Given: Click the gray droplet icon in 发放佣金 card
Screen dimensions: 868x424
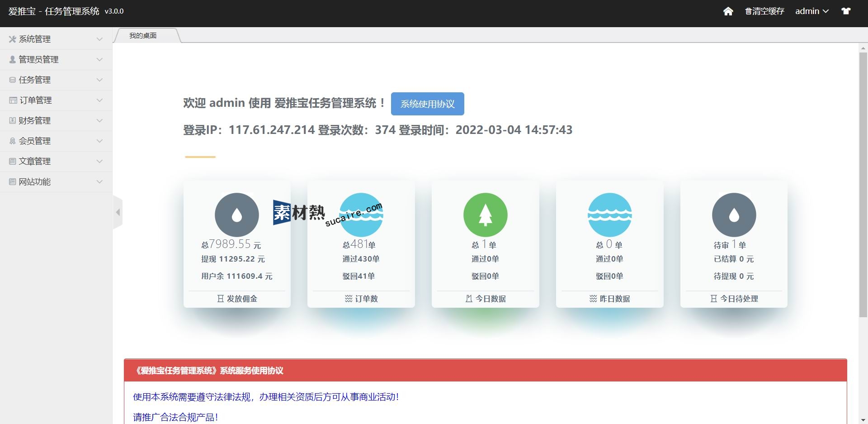Looking at the screenshot, I should (x=236, y=215).
